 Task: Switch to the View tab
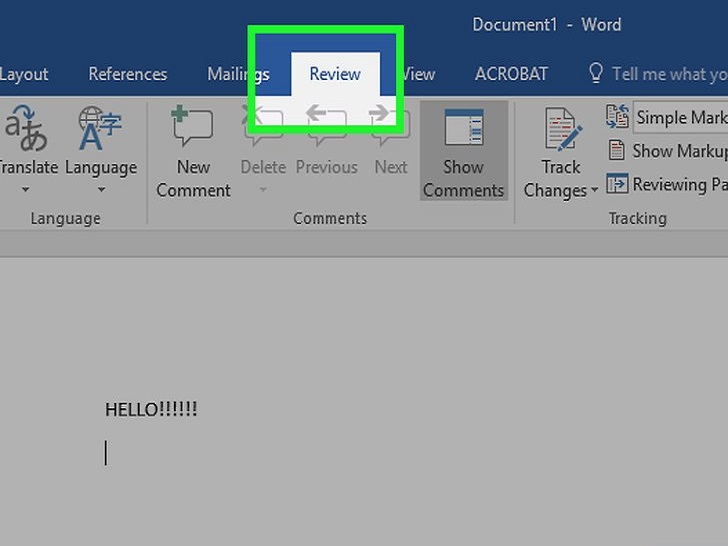pyautogui.click(x=418, y=74)
